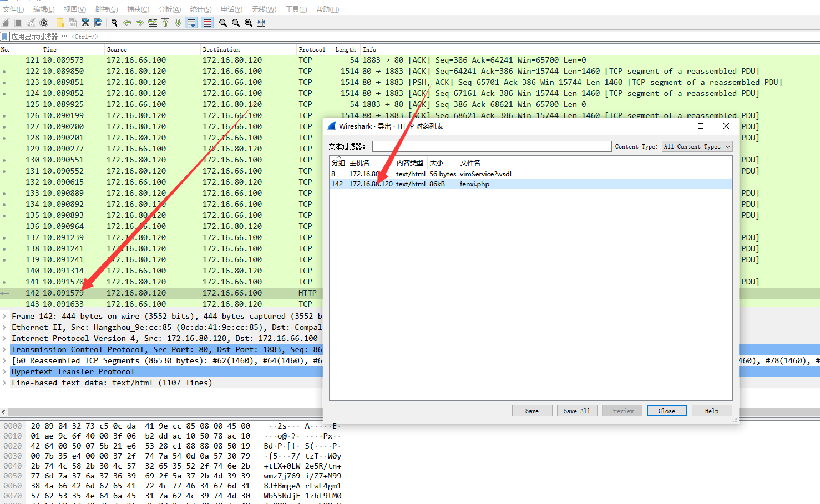The width and height of the screenshot is (820, 504).
Task: Open the capture options gear icon
Action: pyautogui.click(x=44, y=22)
